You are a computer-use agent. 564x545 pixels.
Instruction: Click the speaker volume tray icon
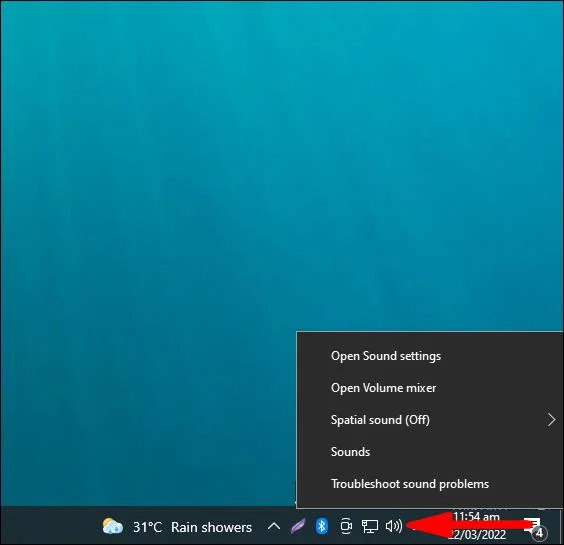[x=394, y=526]
